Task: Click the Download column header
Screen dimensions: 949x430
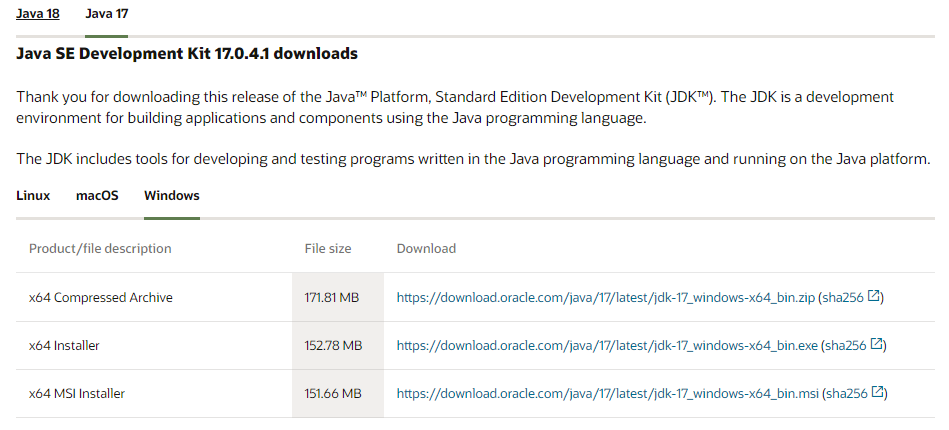Action: (x=426, y=248)
